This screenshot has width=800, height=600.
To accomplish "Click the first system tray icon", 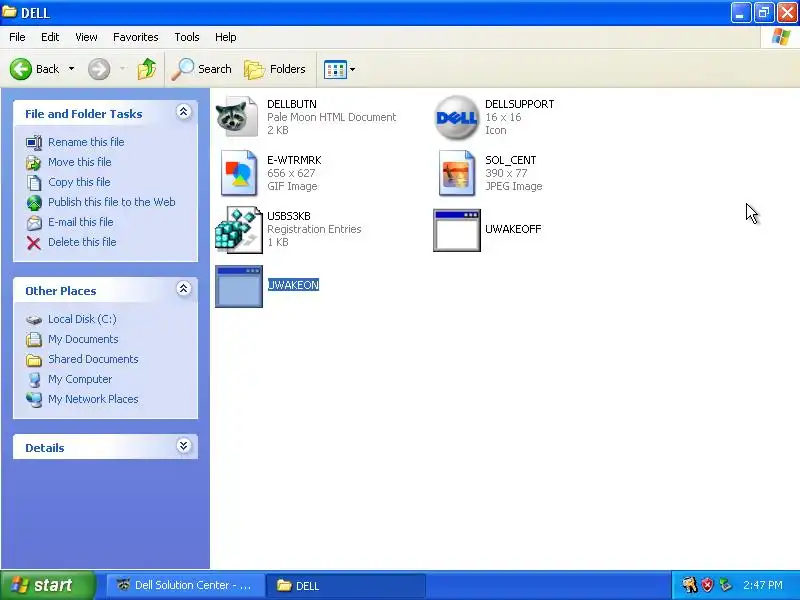I will 689,585.
